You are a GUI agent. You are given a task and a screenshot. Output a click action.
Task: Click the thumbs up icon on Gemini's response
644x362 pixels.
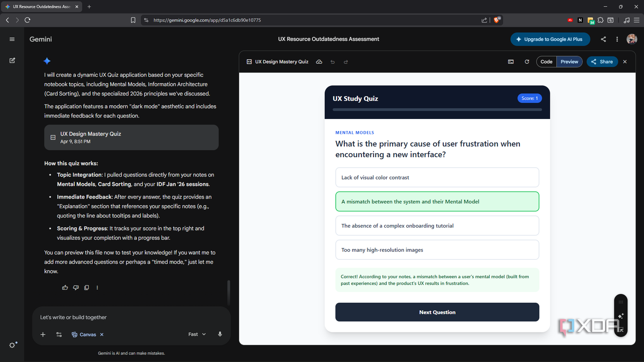tap(65, 287)
